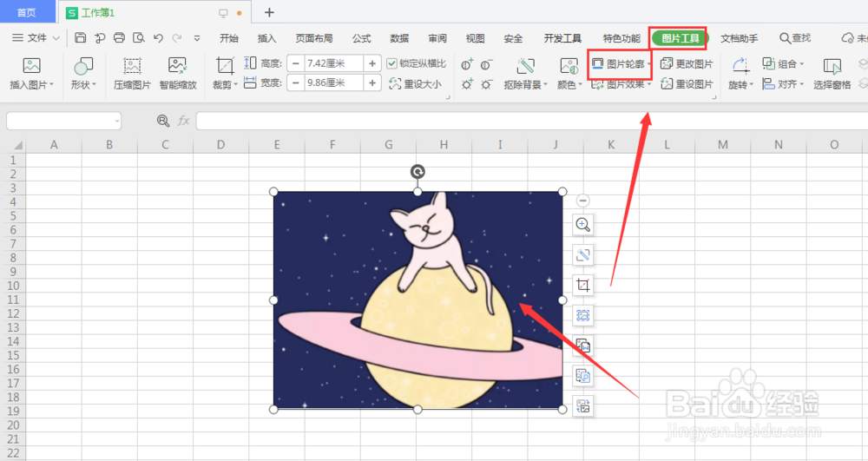Open the 组合 (Group) dropdown
Screen dimensions: 868x461
783,63
